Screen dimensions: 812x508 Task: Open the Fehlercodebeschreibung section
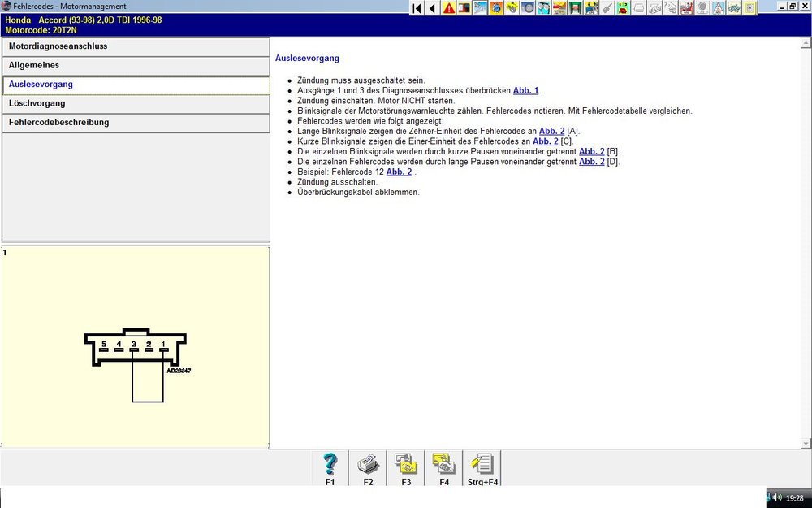[x=136, y=123]
